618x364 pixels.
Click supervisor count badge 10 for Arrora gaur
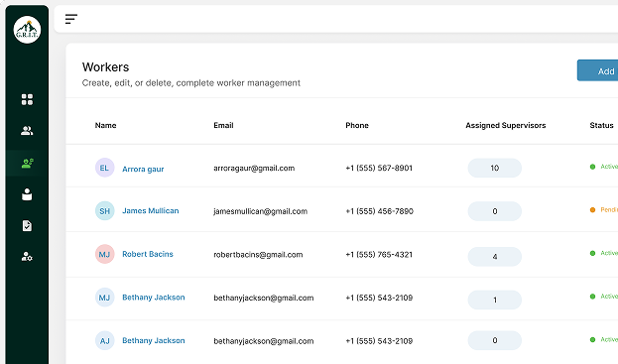point(495,169)
